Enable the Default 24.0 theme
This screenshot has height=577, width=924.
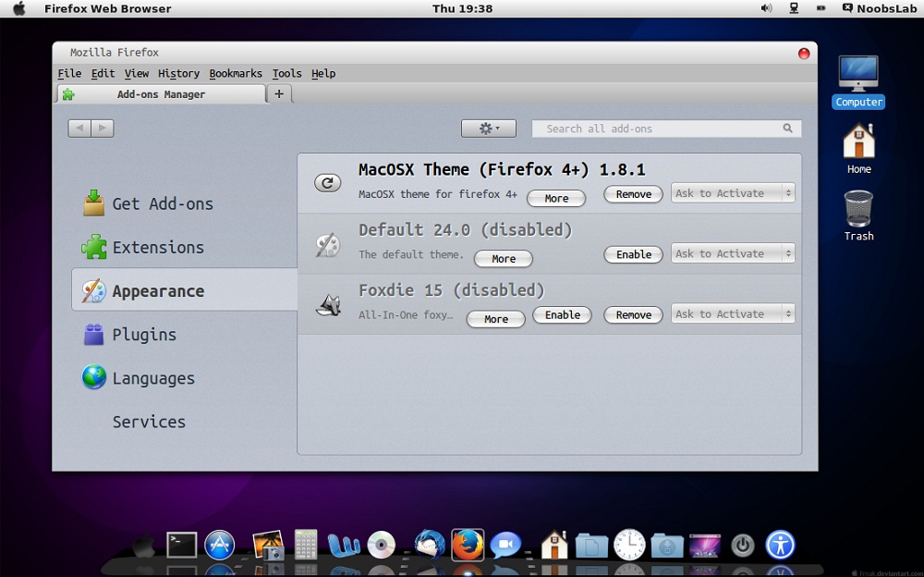coord(634,254)
